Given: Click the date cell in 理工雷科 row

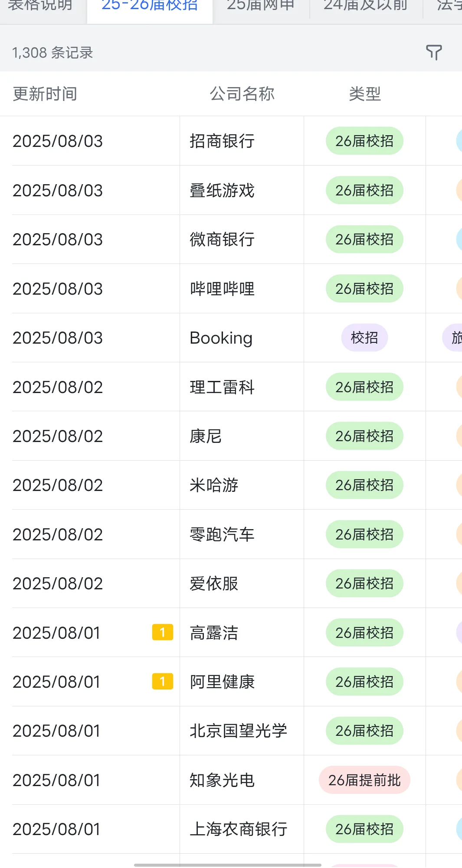Looking at the screenshot, I should 90,387.
